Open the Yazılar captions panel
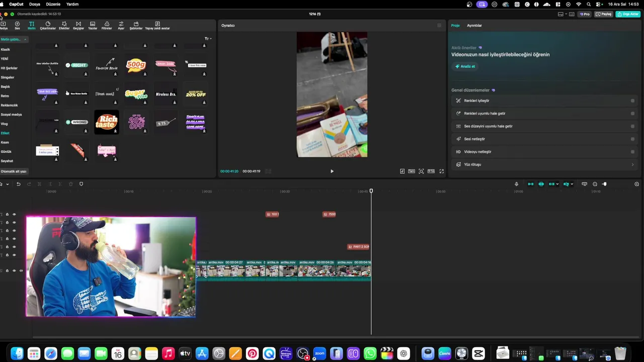The image size is (644, 362). click(93, 25)
